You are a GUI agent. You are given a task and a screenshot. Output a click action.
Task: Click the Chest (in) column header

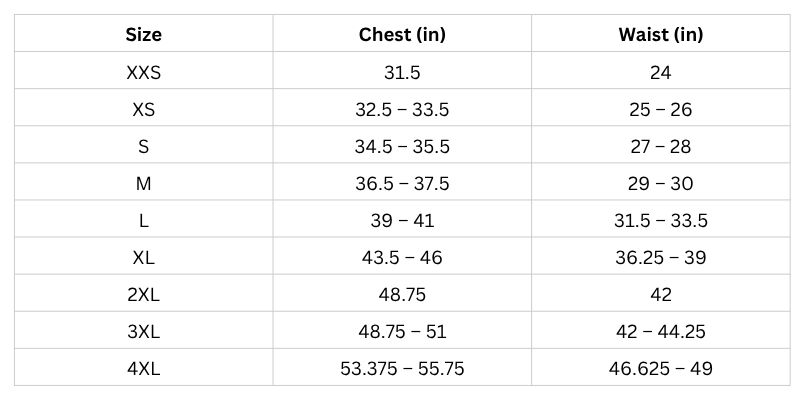pos(402,35)
